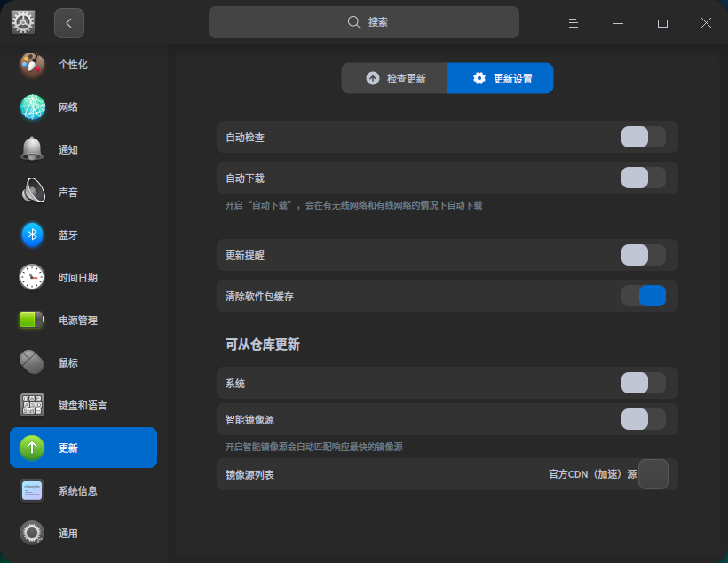This screenshot has height=563, width=728.
Task: Open 通用 via its gear icon
Action: (32, 533)
